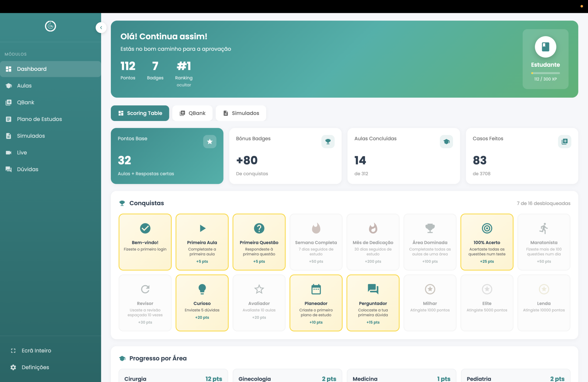Open Plano de Estudos from the sidebar
The height and width of the screenshot is (382, 588).
coord(39,119)
